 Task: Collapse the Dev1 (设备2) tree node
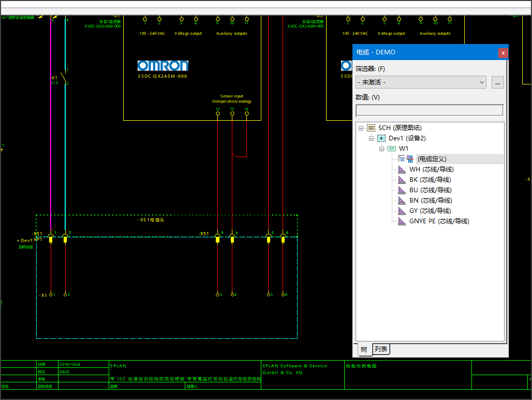click(371, 138)
